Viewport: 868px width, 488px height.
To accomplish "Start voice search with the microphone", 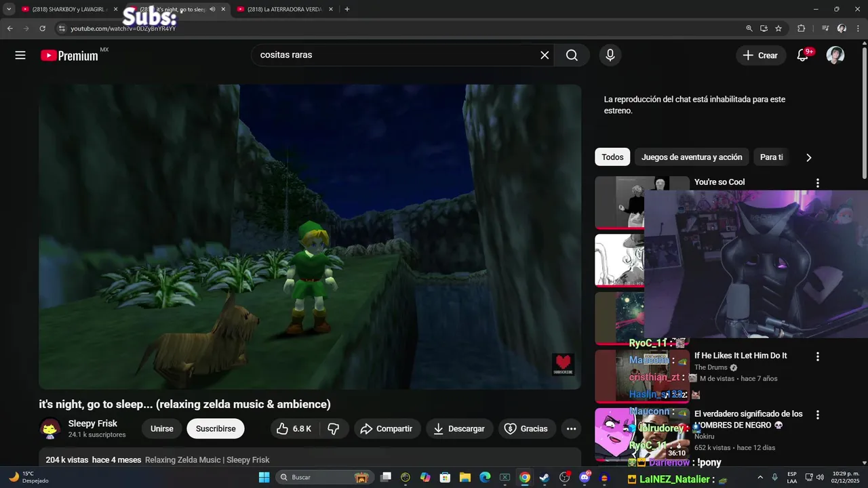I will (x=610, y=56).
